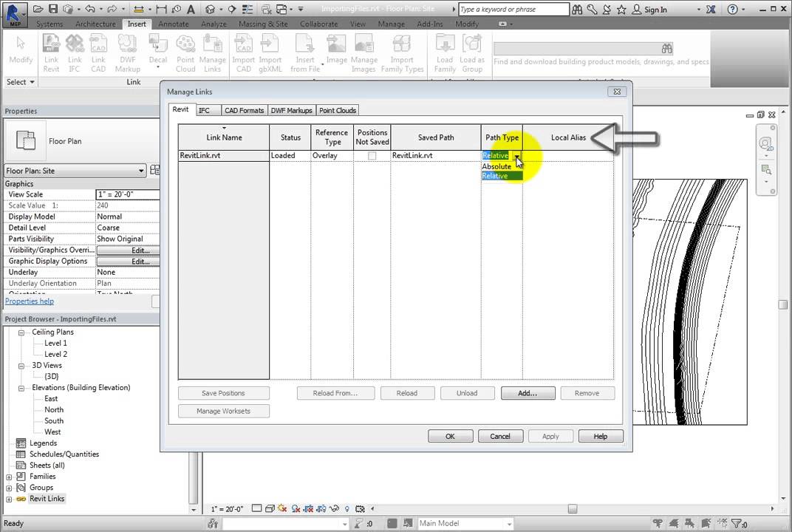Click the Decal tool icon

coord(157,44)
